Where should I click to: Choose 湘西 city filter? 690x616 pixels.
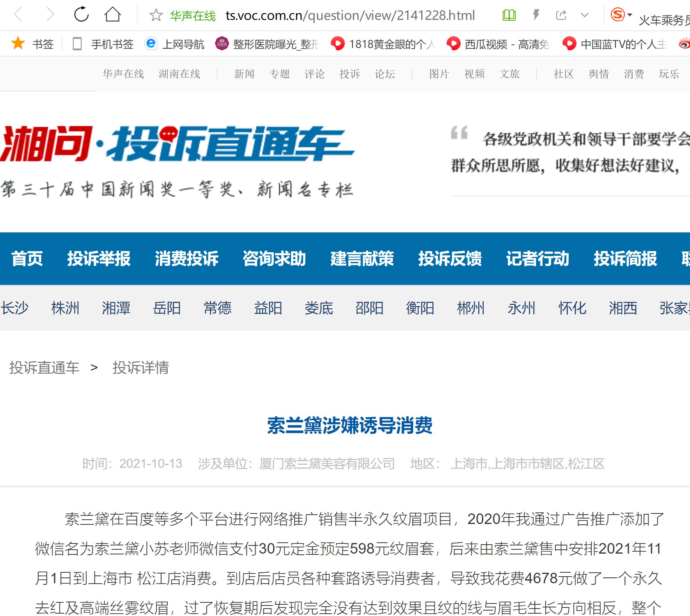pos(623,308)
